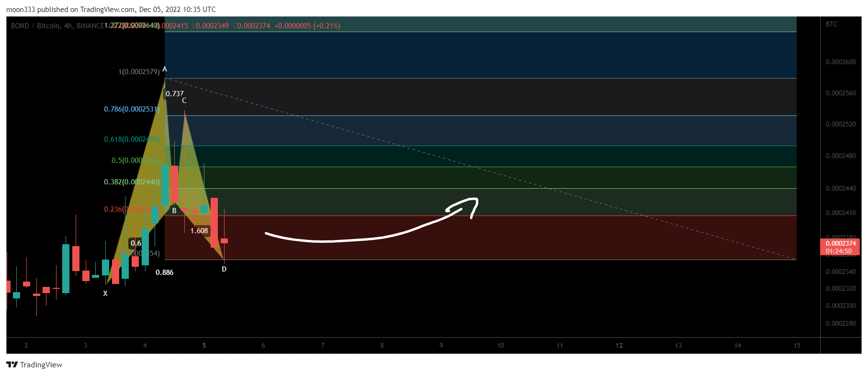Click the close value C0.0002374 in legend
The width and height of the screenshot is (868, 375).
click(252, 26)
